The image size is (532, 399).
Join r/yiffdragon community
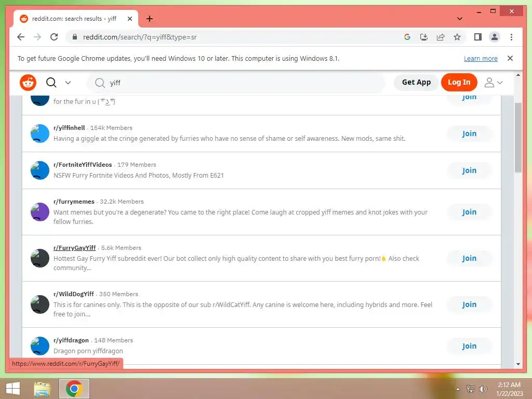click(469, 346)
